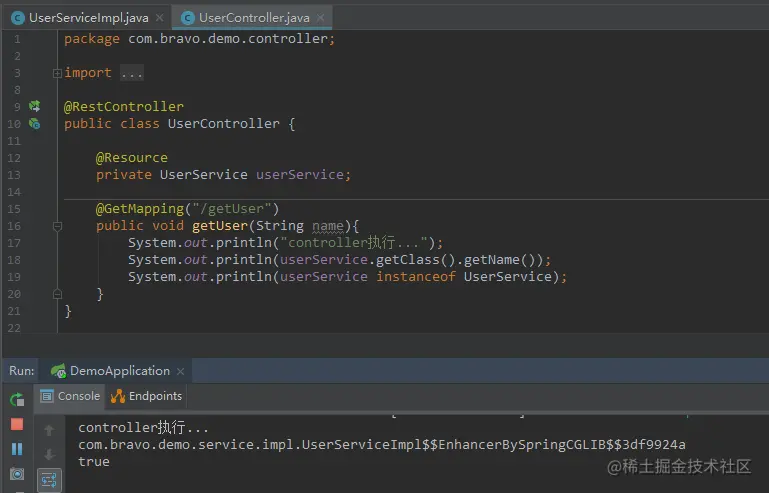
Task: Click the "true" console output line
Action: 94,462
